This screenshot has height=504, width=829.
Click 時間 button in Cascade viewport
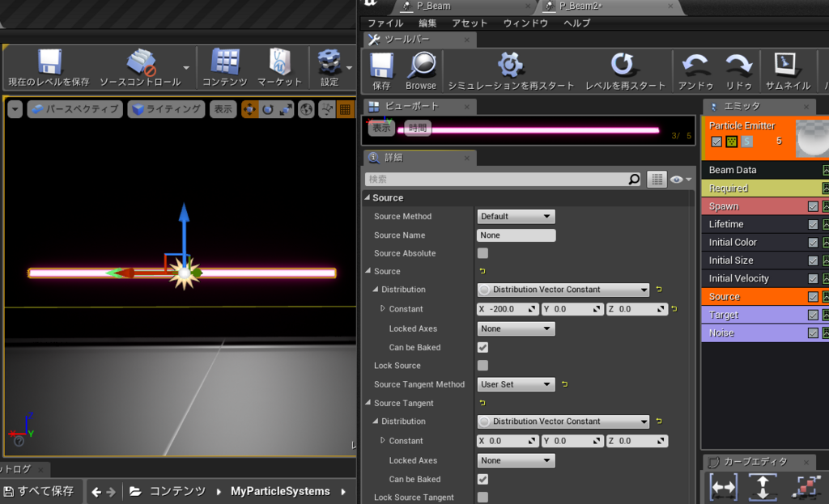(x=418, y=128)
